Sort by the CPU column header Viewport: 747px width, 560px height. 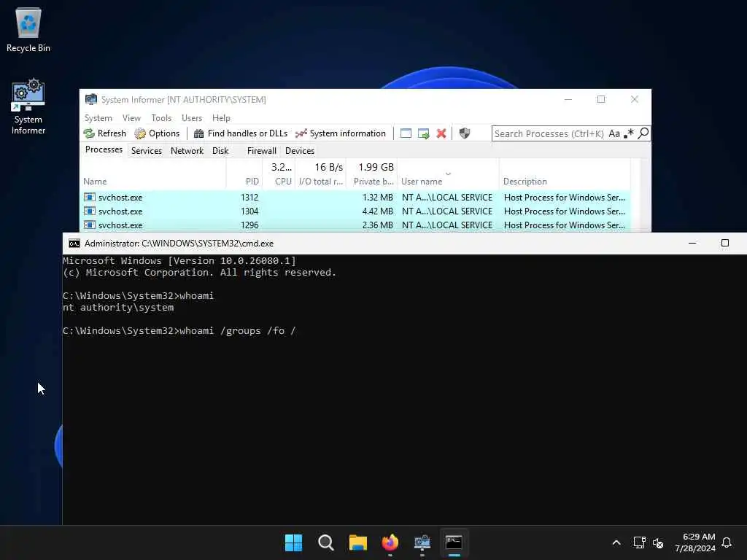click(x=279, y=174)
